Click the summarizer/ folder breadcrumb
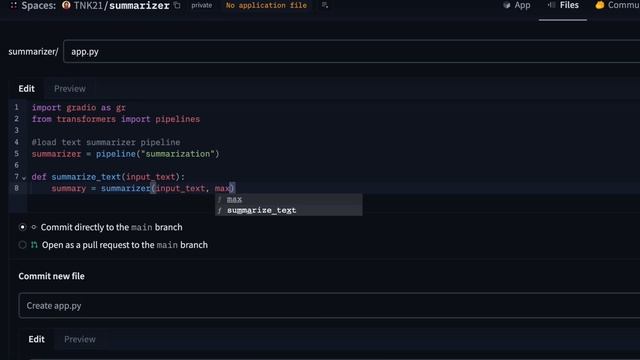The height and width of the screenshot is (360, 640). pos(33,51)
